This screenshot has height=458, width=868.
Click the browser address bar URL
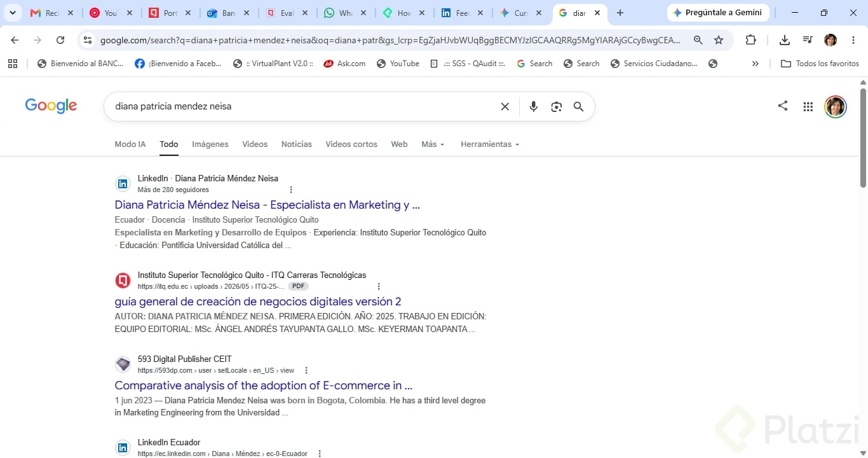click(x=390, y=40)
